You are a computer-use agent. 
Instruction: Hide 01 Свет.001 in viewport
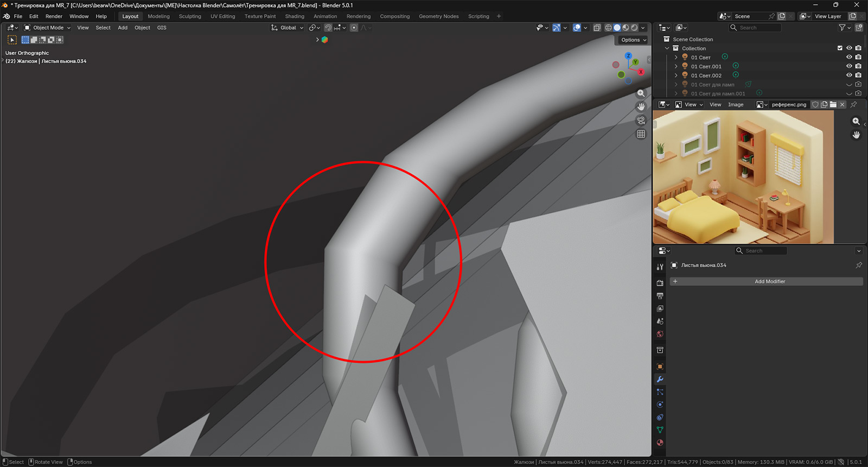849,66
